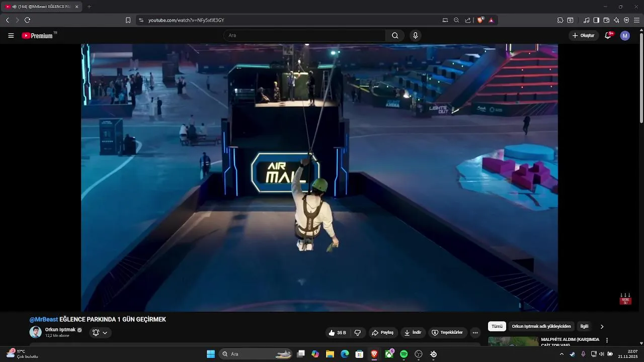
Task: Select Orkun Işıtmak adlı yükleyiciden chip
Action: [x=541, y=326]
